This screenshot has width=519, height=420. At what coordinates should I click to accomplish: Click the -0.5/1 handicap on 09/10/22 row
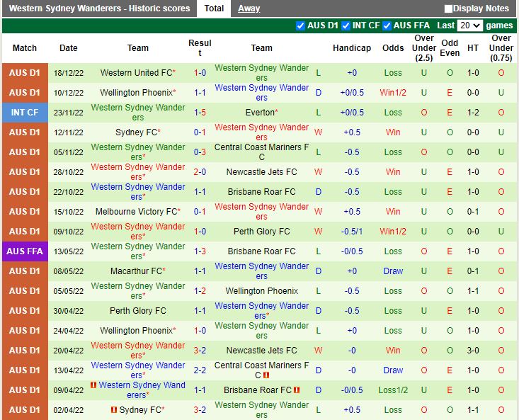pos(352,232)
